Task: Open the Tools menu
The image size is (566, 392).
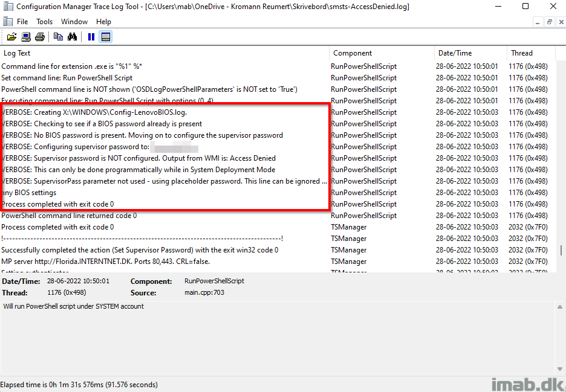Action: coord(44,22)
